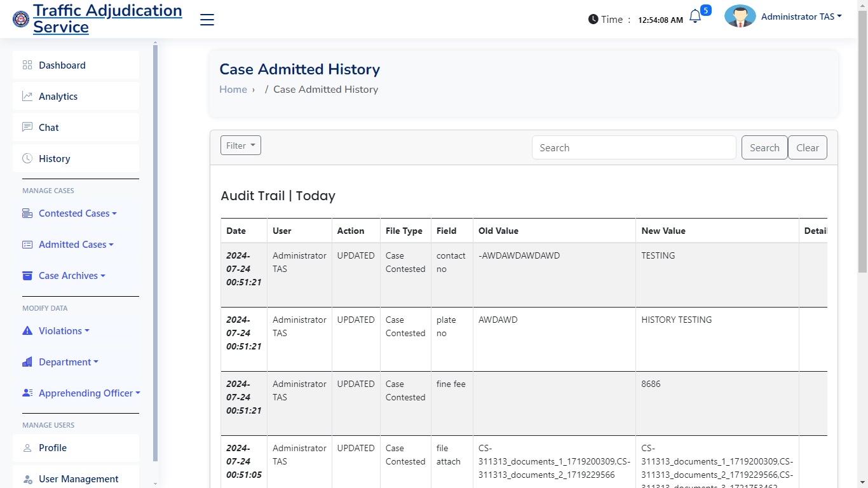868x488 pixels.
Task: Open the notifications bell icon
Action: [695, 17]
